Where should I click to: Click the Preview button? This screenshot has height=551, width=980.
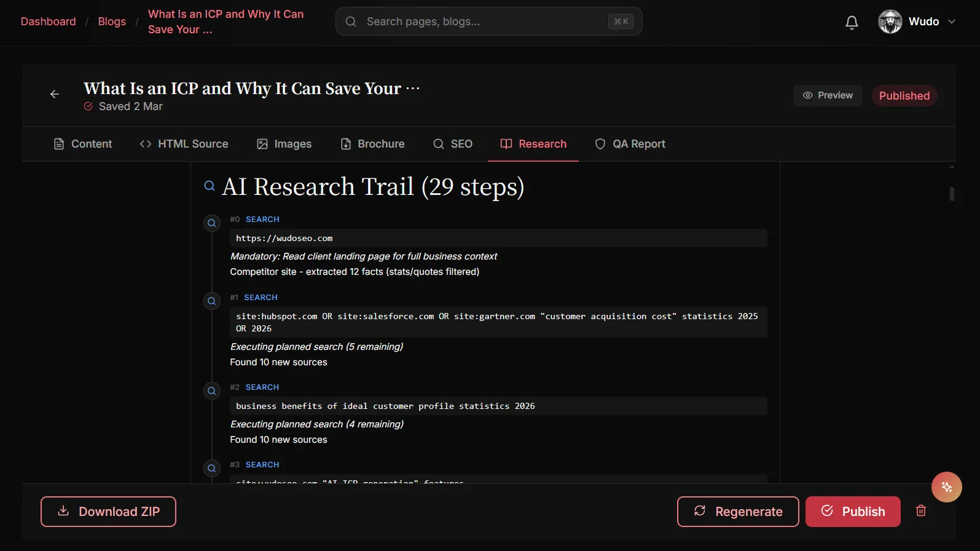tap(828, 95)
